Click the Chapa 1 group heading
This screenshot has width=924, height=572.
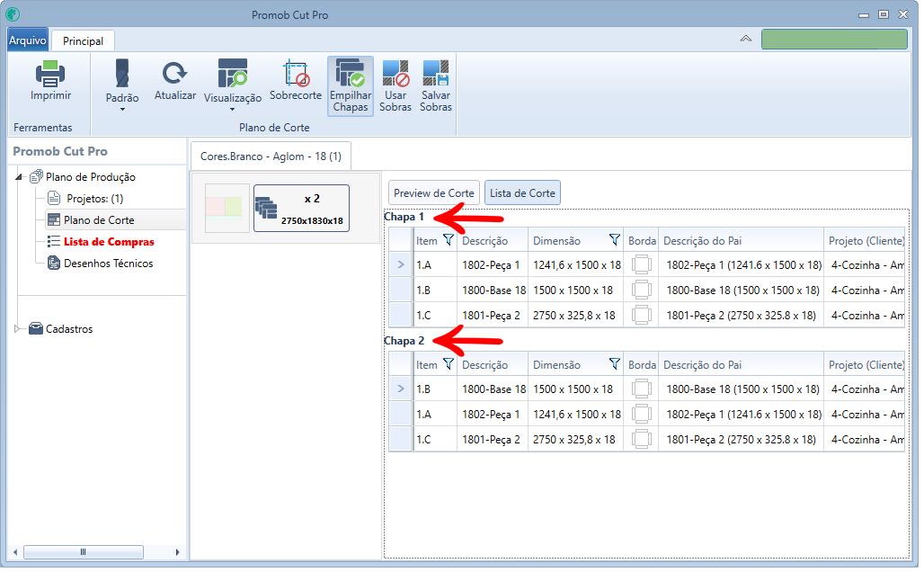(x=404, y=217)
